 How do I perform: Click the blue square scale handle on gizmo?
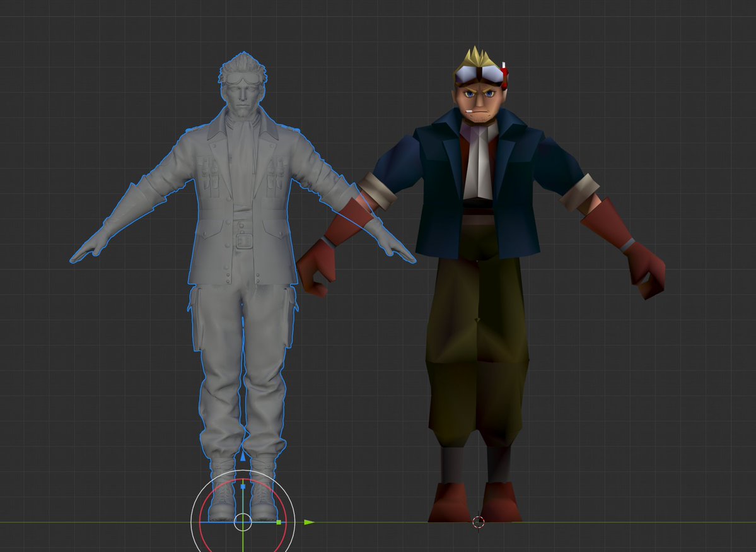[243, 487]
